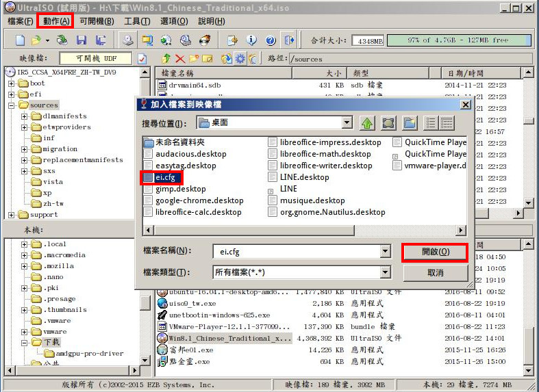The image size is (539, 392).
Task: Open the 搜尋位置 桌面 dropdown
Action: [x=347, y=122]
